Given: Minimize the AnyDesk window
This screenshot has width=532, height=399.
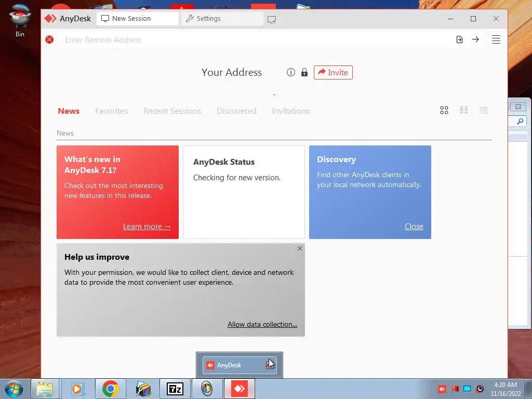Looking at the screenshot, I should [x=450, y=19].
